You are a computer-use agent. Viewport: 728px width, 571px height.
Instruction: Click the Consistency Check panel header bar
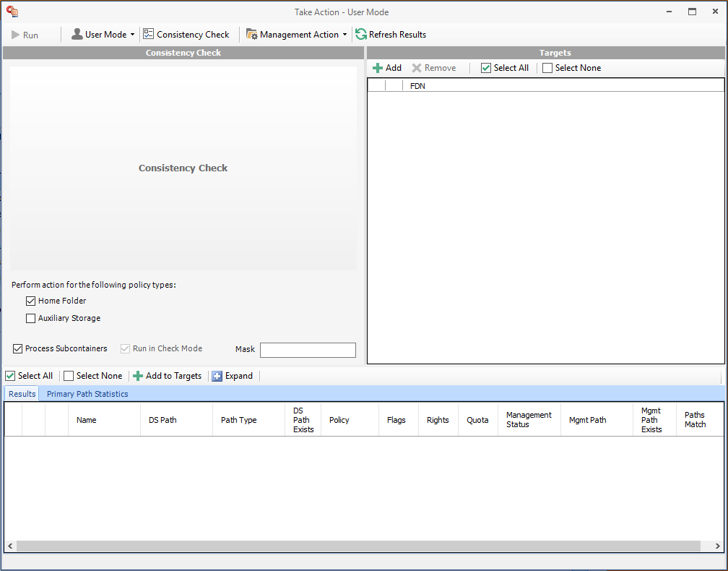point(183,53)
